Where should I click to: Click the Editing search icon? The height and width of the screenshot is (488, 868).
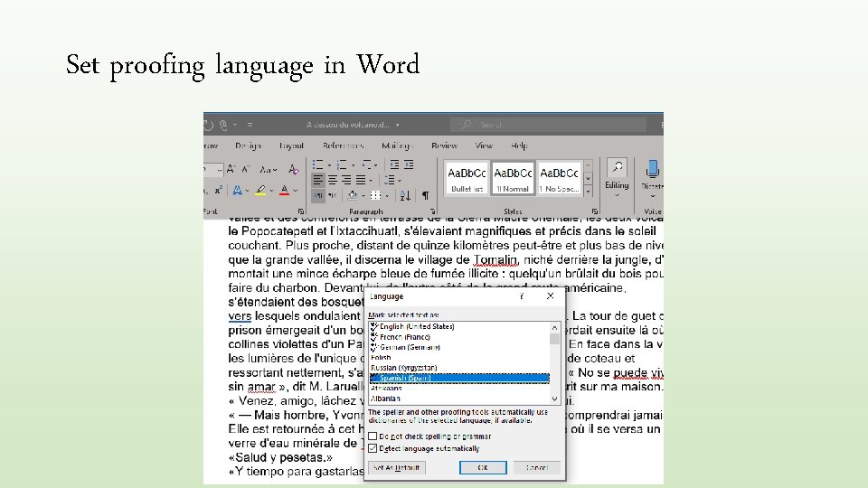pos(617,167)
